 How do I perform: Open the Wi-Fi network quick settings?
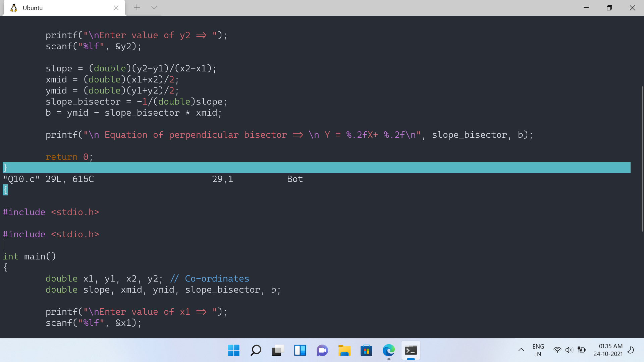(557, 350)
